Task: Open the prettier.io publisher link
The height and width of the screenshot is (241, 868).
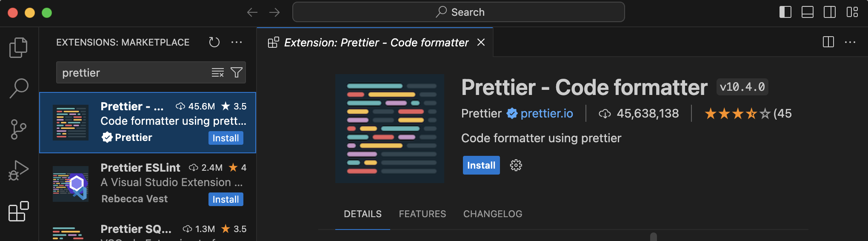Action: click(547, 113)
